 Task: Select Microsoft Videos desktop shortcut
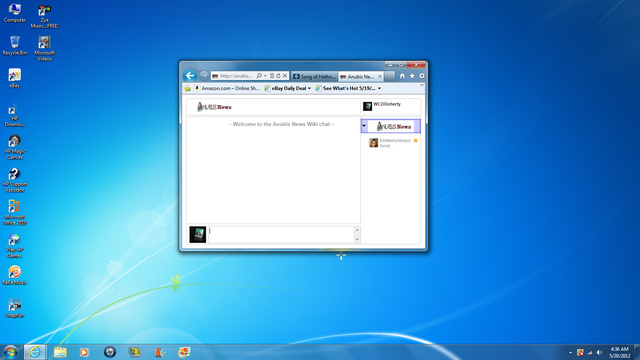(44, 48)
